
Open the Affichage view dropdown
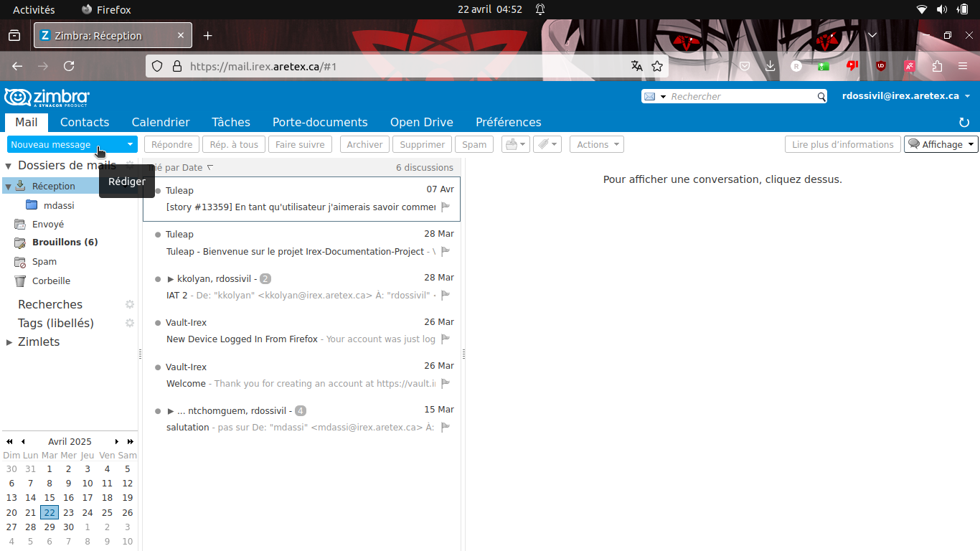click(941, 144)
